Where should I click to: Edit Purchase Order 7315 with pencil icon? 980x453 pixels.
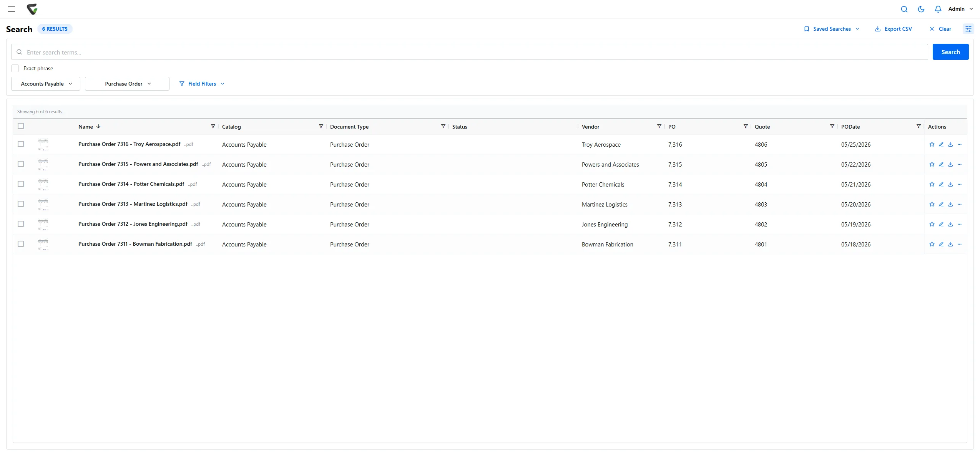(x=941, y=164)
